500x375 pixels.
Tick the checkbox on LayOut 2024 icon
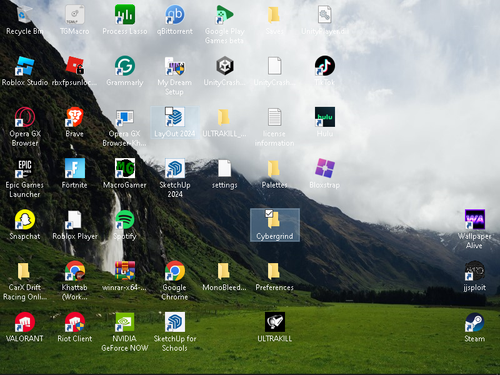coord(169,110)
